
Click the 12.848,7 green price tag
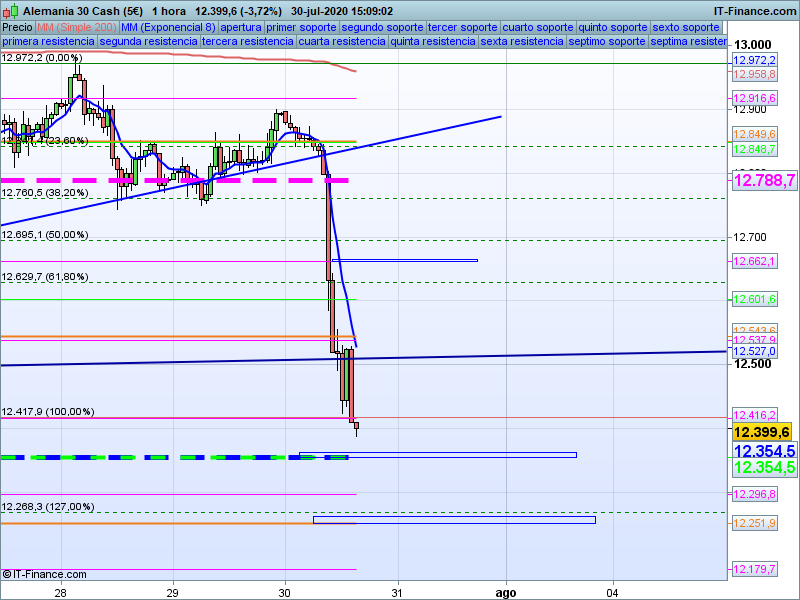tap(755, 149)
